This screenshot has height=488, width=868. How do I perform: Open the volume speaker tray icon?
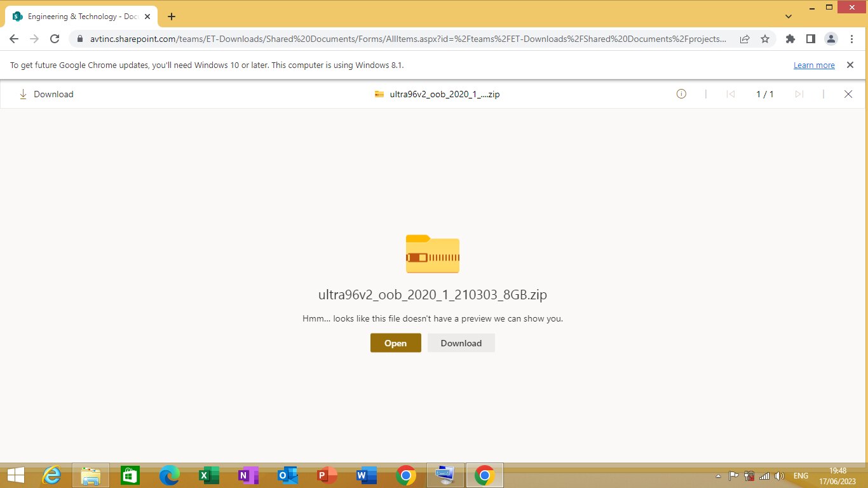[x=780, y=476]
